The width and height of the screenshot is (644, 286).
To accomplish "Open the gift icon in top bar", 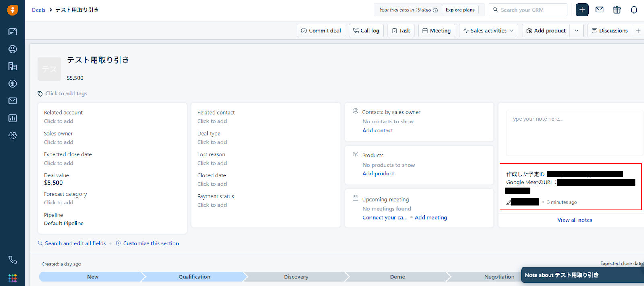I will [617, 10].
